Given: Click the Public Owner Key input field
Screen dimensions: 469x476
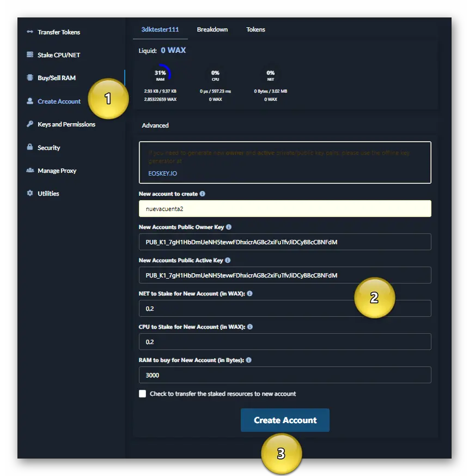Looking at the screenshot, I should pos(285,242).
